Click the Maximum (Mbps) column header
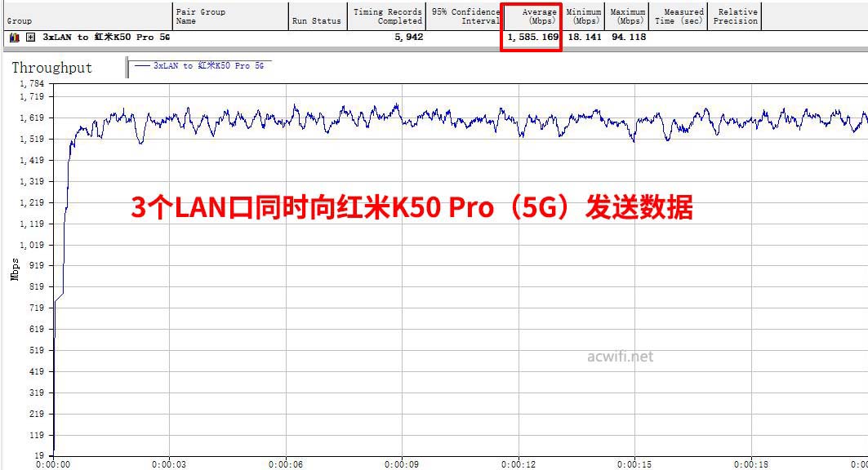This screenshot has height=470, width=868. click(x=626, y=16)
